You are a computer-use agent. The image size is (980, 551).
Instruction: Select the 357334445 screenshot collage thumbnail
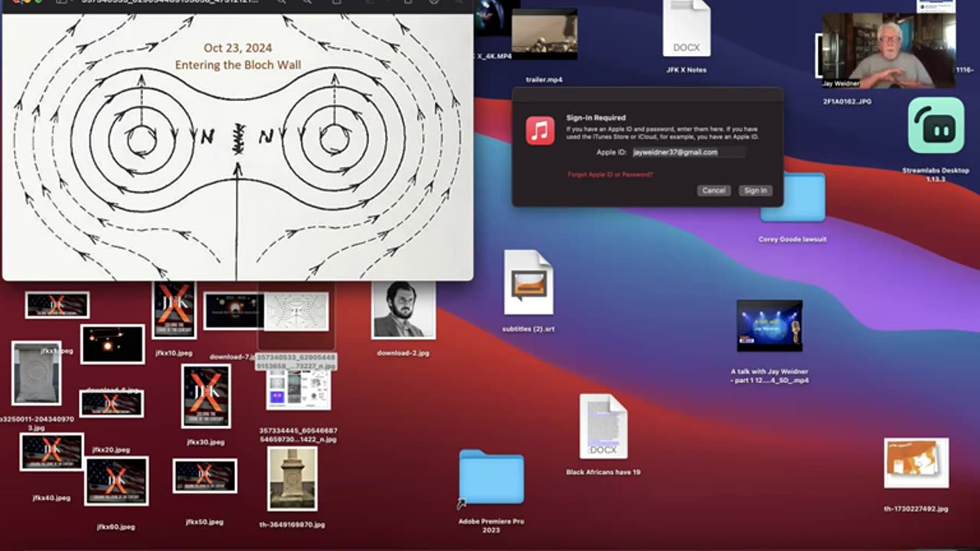pyautogui.click(x=299, y=390)
